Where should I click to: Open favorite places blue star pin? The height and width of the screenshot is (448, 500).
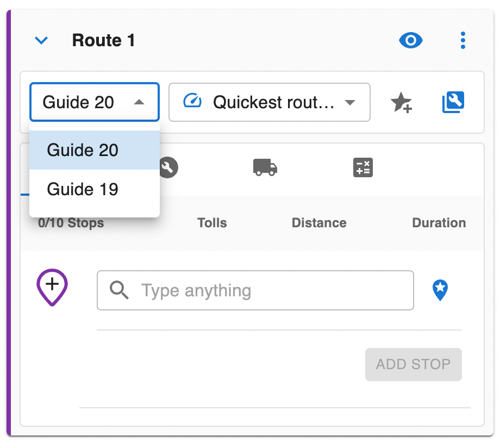click(x=440, y=290)
